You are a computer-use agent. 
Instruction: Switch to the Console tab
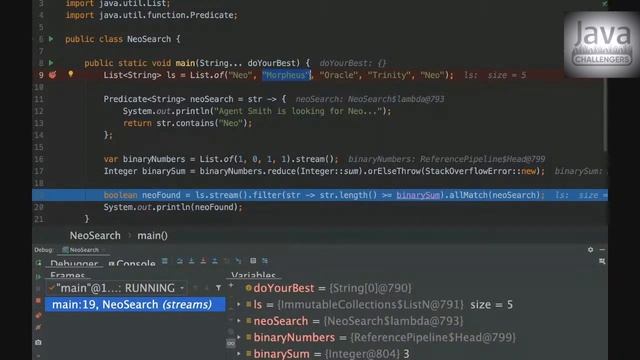(132, 264)
